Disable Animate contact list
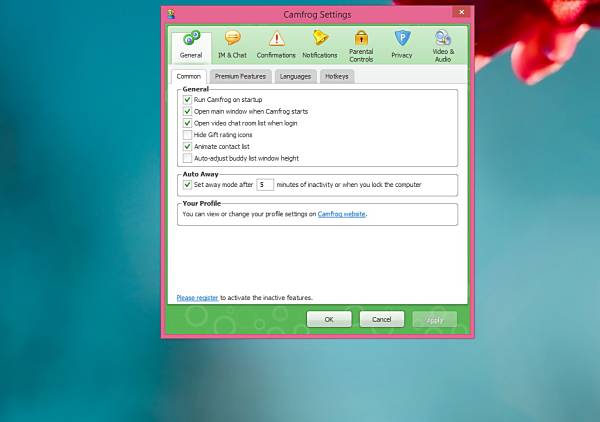 click(187, 147)
